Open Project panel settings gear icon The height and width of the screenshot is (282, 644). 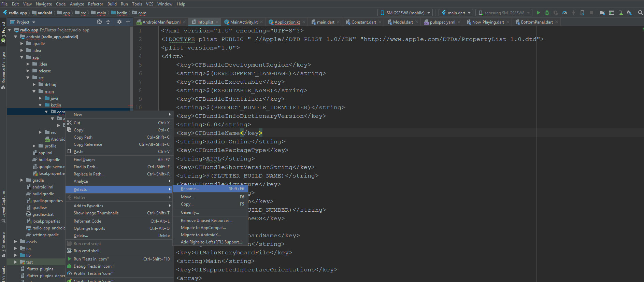coord(119,22)
